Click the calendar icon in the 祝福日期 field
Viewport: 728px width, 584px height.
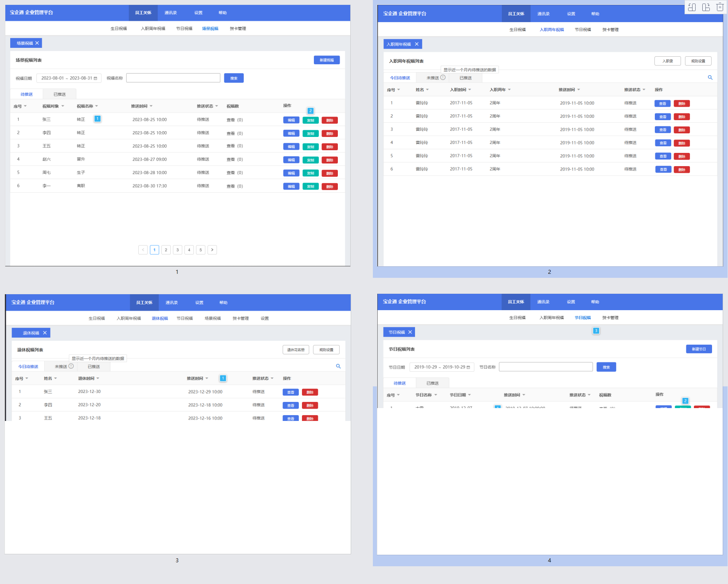click(95, 78)
